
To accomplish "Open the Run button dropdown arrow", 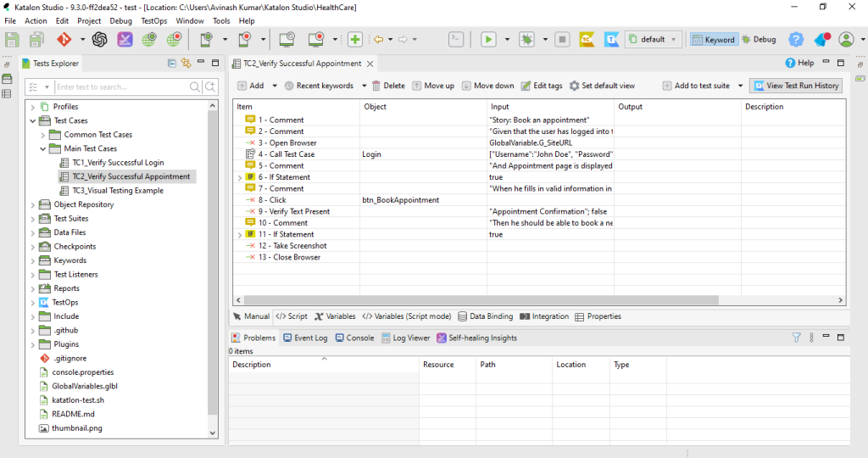I will click(507, 39).
